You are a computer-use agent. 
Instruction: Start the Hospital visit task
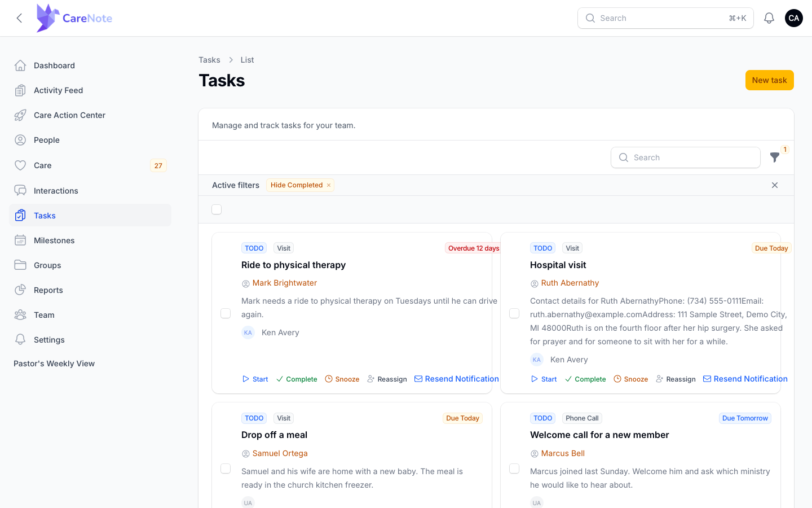[x=544, y=379]
